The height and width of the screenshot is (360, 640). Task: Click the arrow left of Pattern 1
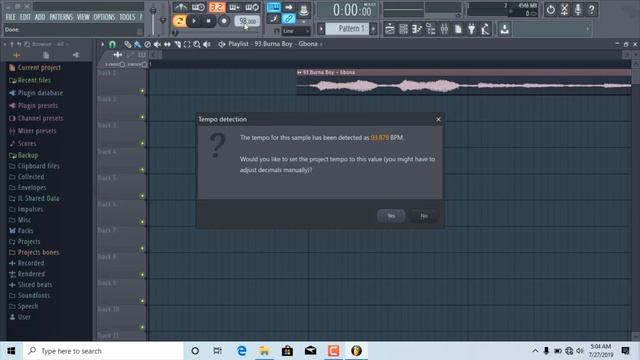pyautogui.click(x=321, y=29)
